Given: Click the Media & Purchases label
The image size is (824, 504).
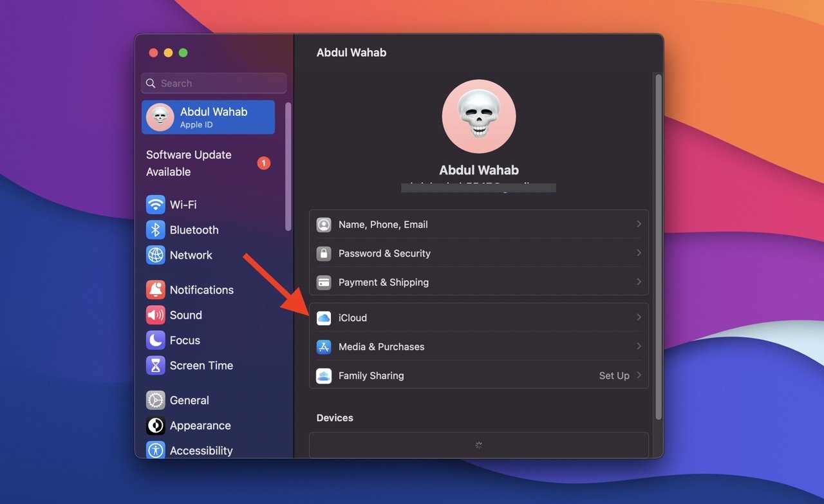Looking at the screenshot, I should [x=382, y=347].
